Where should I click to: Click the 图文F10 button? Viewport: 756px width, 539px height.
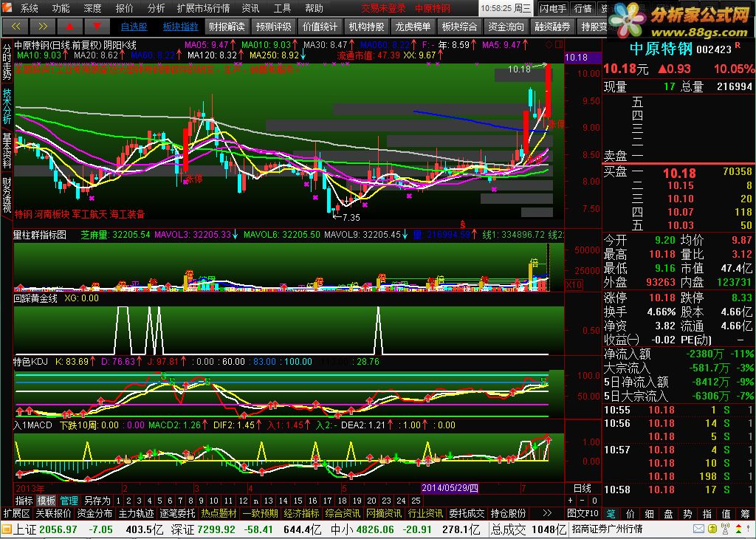583,513
